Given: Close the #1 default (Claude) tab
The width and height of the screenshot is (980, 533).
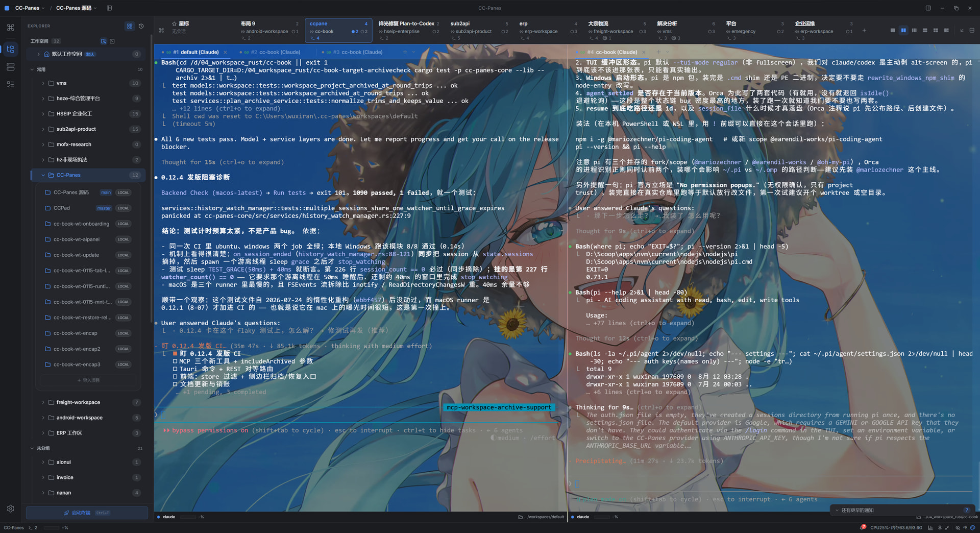Looking at the screenshot, I should point(226,52).
